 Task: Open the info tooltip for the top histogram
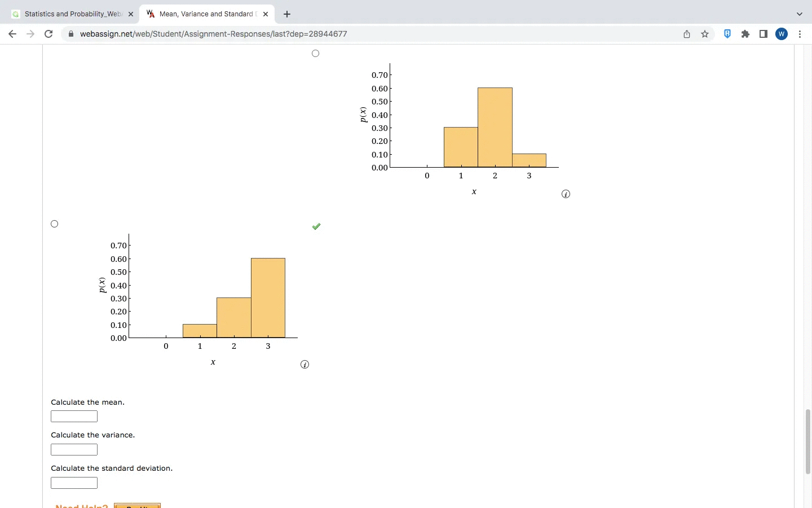[566, 194]
